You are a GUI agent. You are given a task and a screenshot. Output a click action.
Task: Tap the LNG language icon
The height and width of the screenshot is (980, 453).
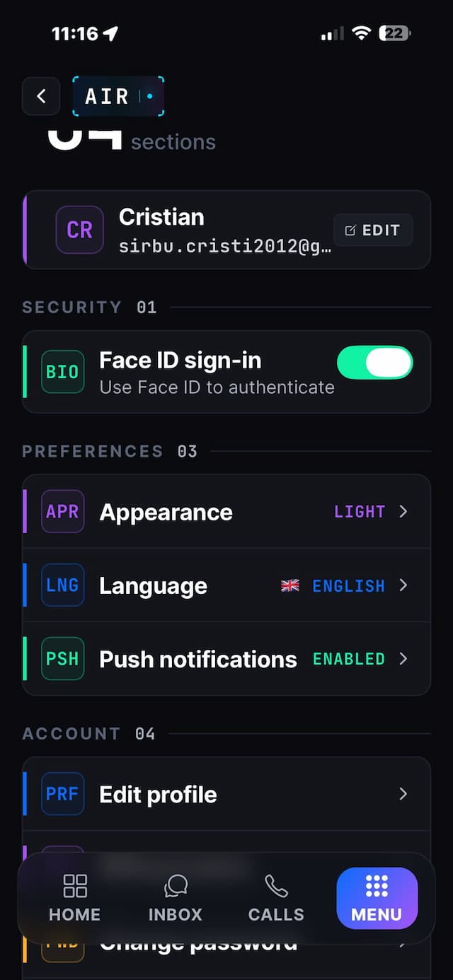62,585
